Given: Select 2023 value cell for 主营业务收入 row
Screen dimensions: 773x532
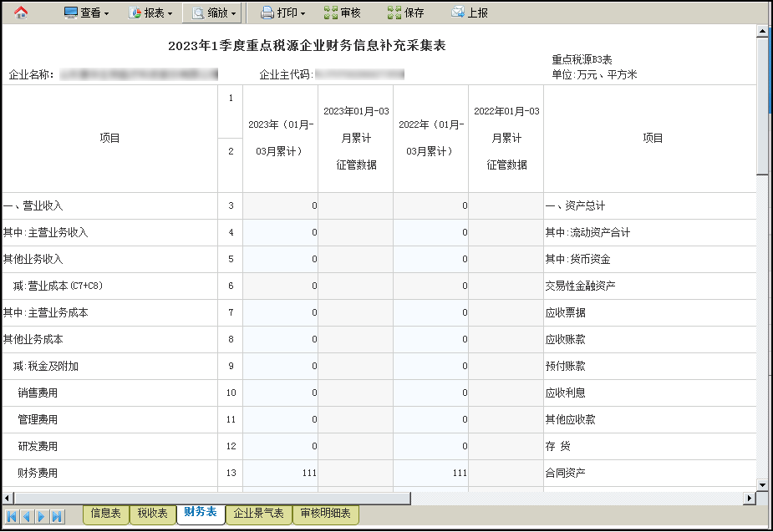Looking at the screenshot, I should [x=281, y=232].
